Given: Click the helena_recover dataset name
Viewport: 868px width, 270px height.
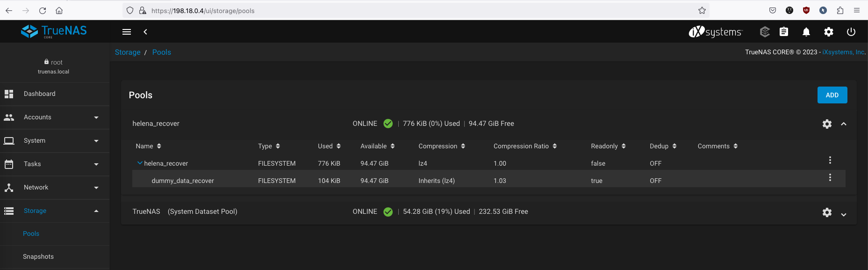Looking at the screenshot, I should tap(166, 163).
